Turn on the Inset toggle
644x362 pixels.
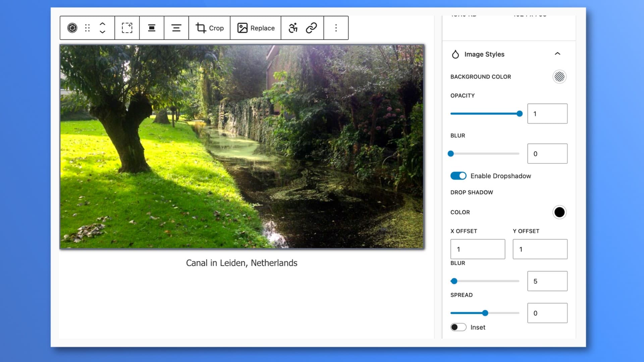tap(458, 327)
